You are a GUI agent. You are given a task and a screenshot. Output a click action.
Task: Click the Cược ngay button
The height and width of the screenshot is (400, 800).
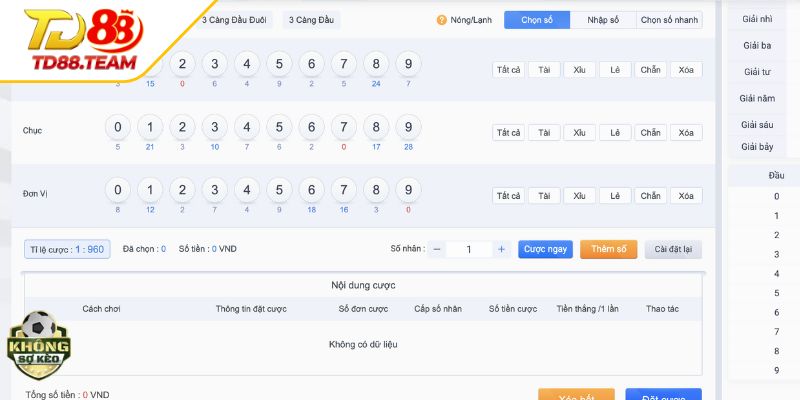545,249
